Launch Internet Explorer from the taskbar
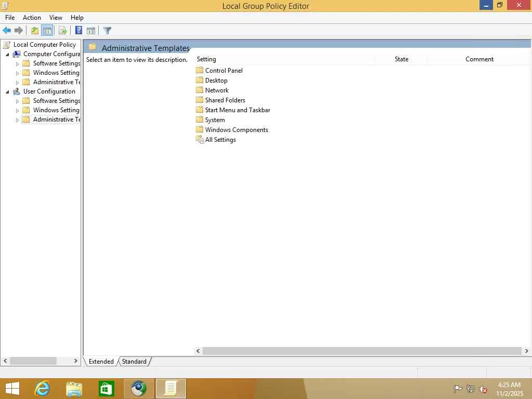Screen dimensions: 532x399 click(x=43, y=389)
